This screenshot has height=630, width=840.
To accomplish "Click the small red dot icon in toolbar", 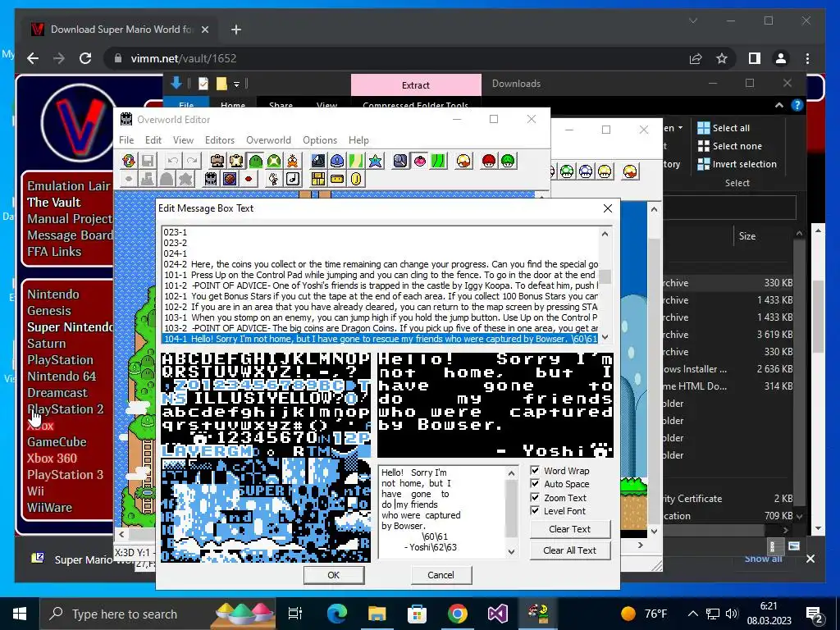I will point(248,179).
